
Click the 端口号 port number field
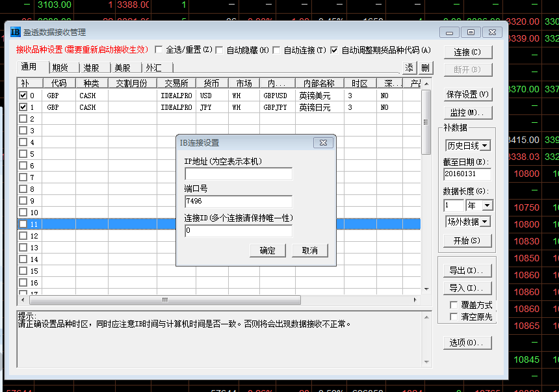click(239, 202)
